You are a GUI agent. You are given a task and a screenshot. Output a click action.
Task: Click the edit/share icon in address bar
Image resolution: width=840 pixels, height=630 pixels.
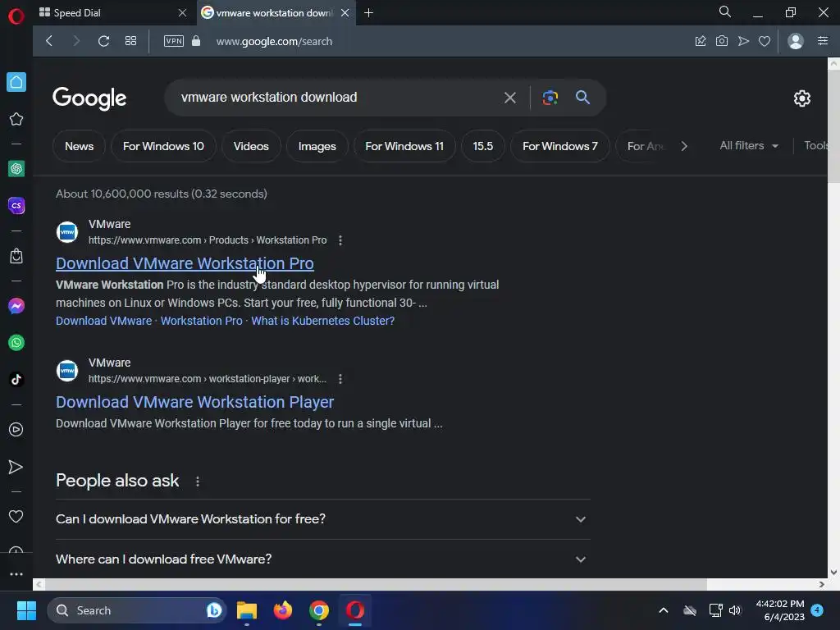point(701,41)
